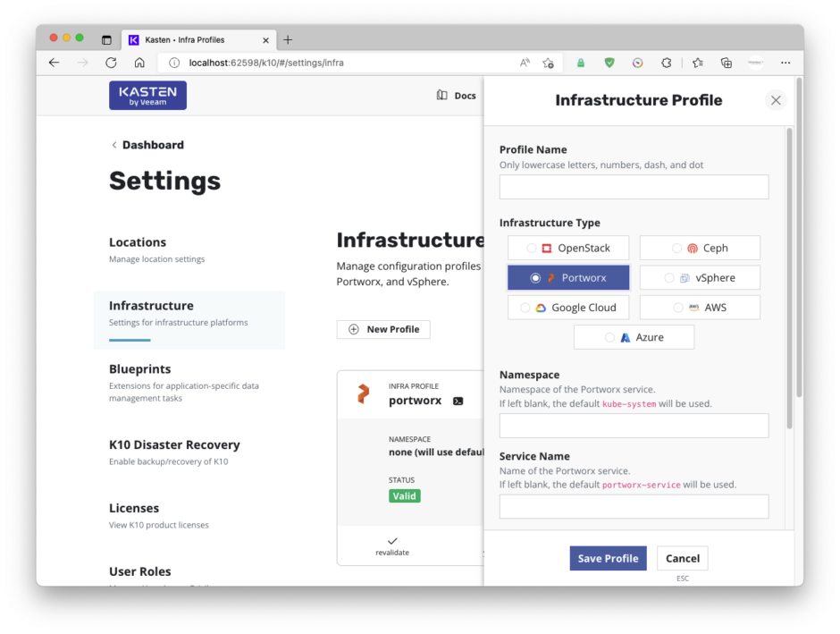Open a new browser tab

point(288,39)
